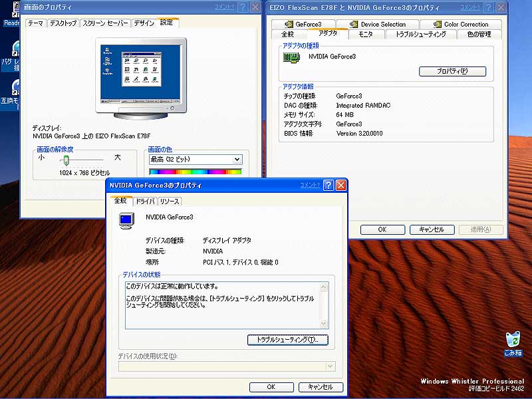The width and height of the screenshot is (532, 399).
Task: Open the color quality dropdown 最高 (32 ビット)
Action: pos(196,160)
